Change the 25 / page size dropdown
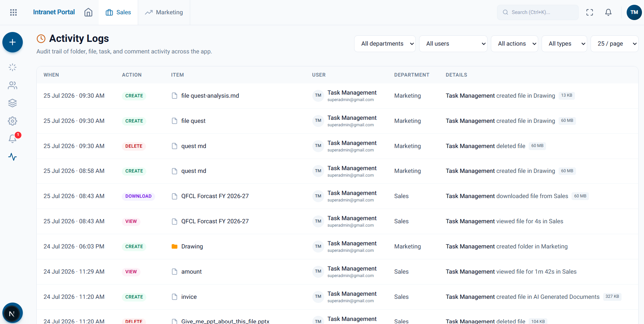Viewport: 644px width, 324px height. pos(614,44)
